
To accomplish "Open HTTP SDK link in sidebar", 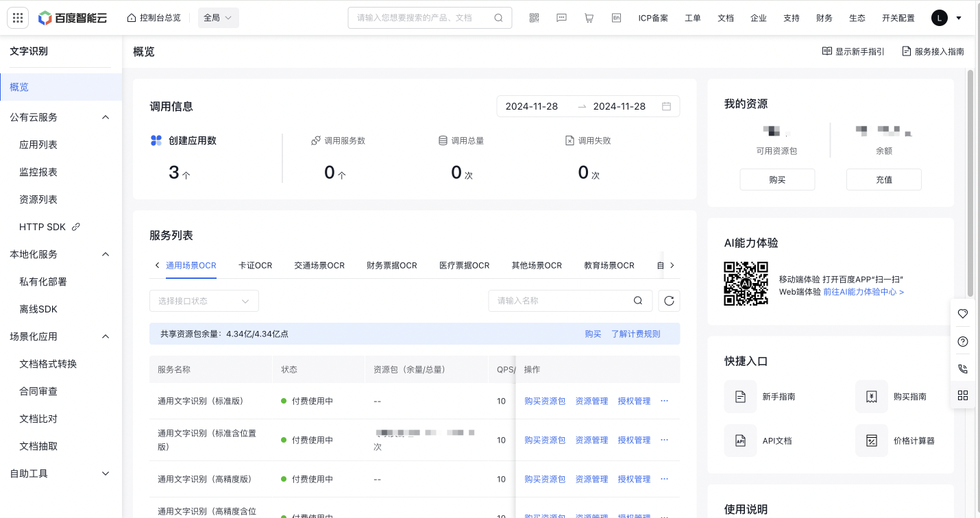I will pyautogui.click(x=49, y=227).
